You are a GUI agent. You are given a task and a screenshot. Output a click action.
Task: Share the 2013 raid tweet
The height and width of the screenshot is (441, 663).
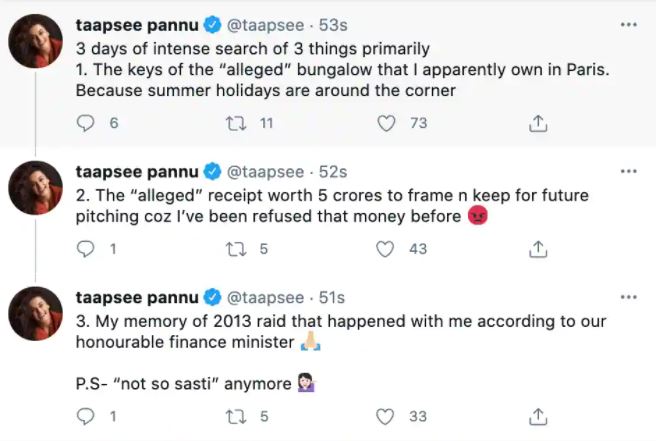point(537,416)
